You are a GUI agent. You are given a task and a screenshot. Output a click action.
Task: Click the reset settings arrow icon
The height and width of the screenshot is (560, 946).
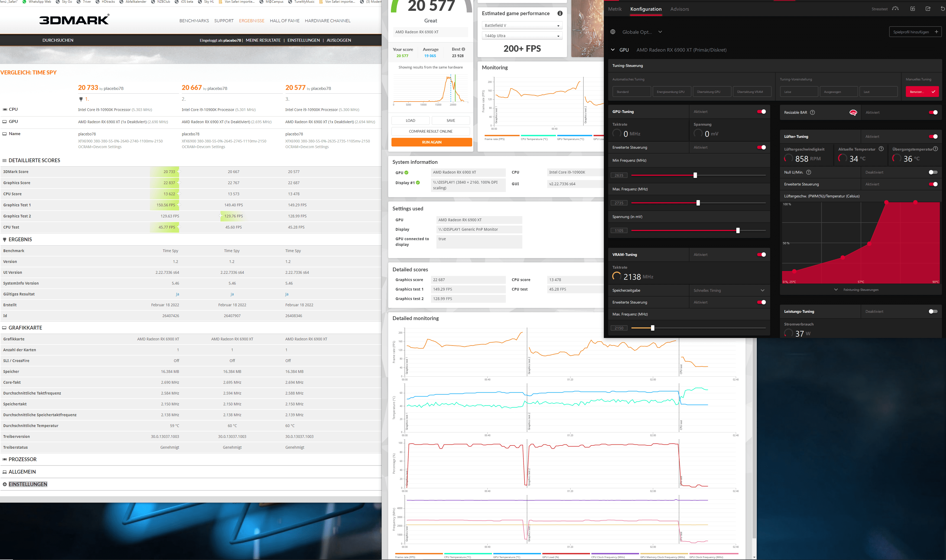pos(942,9)
